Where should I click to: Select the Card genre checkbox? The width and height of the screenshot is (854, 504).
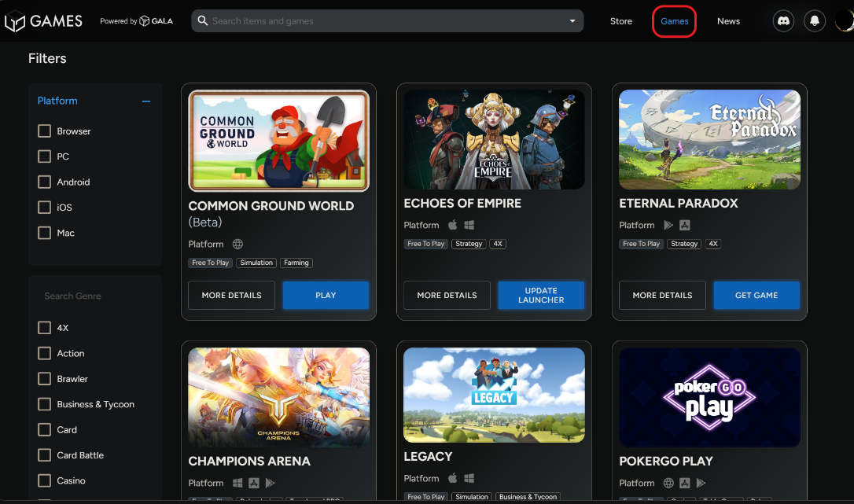[x=44, y=429]
